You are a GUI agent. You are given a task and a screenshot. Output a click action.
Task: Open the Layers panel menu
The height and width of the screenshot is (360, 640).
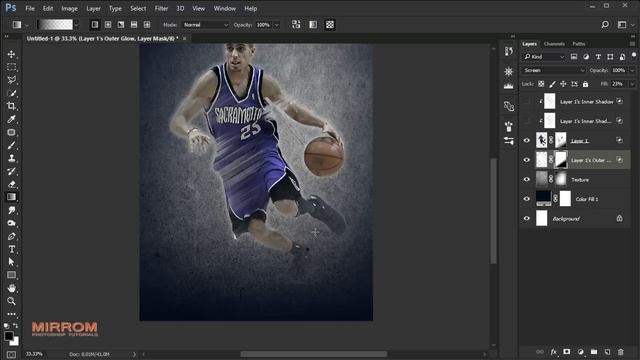[x=632, y=44]
